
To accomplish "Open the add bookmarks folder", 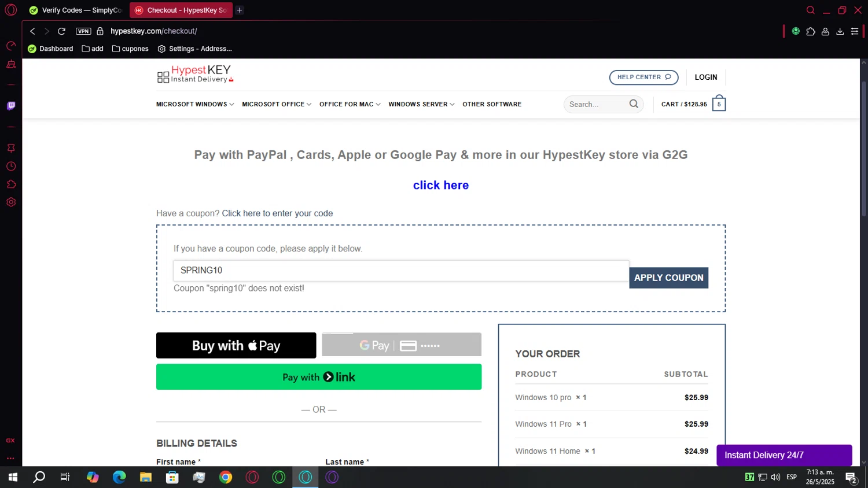I will pyautogui.click(x=93, y=49).
